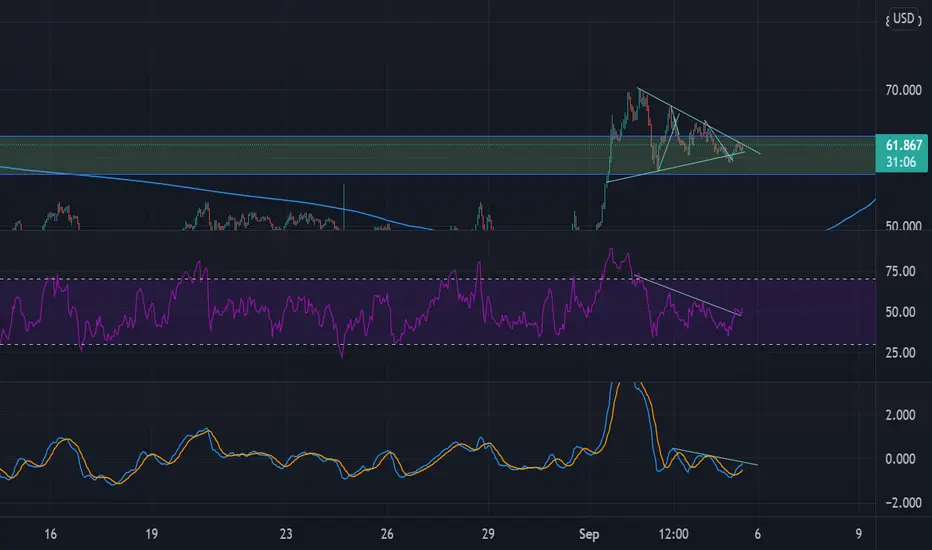This screenshot has height=550, width=932.
Task: Click the RSI 50.00 scale label
Action: pos(900,312)
